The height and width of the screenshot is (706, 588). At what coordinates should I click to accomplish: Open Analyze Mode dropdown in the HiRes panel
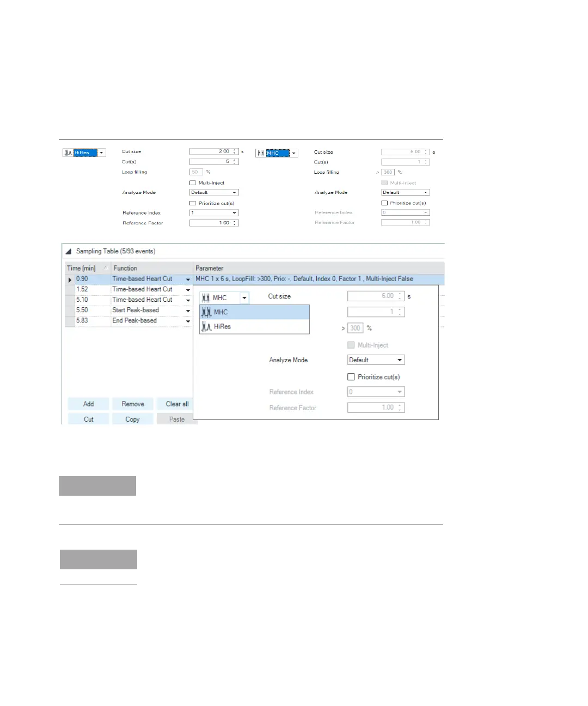214,192
